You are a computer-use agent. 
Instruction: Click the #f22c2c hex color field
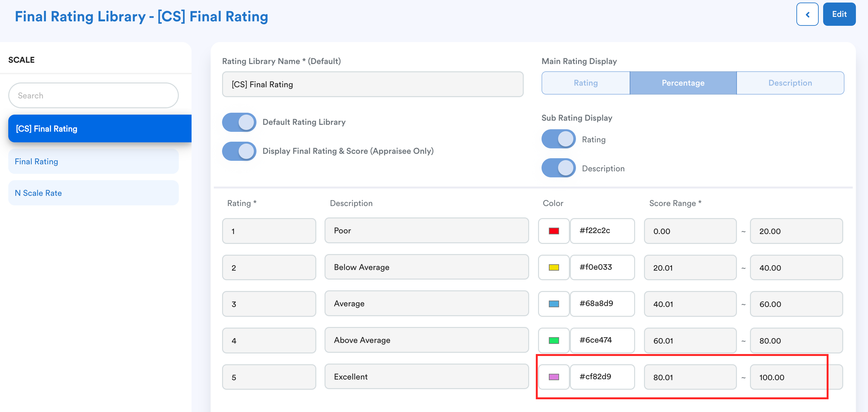tap(602, 231)
